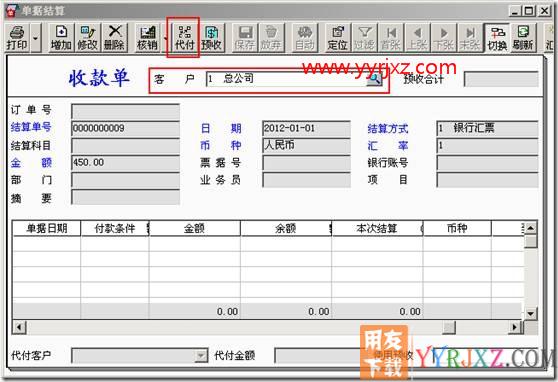The height and width of the screenshot is (382, 558).
Task: Close the 单据结算 window
Action: (544, 11)
